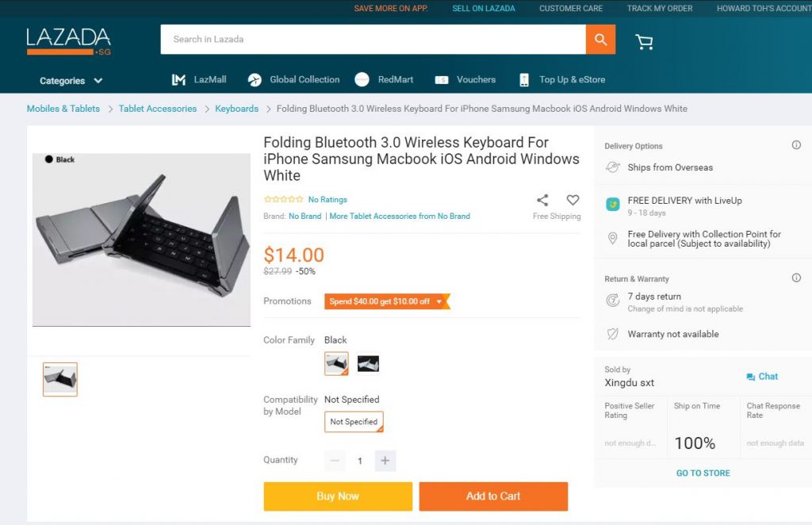Open chat with seller Xingdu sxt
The width and height of the screenshot is (812, 525).
pyautogui.click(x=761, y=377)
